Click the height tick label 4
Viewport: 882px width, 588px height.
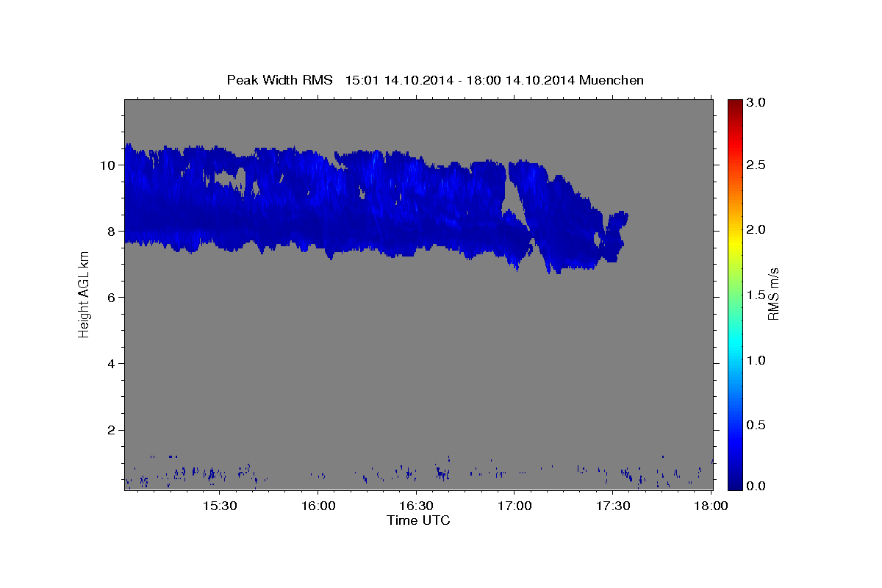(112, 363)
